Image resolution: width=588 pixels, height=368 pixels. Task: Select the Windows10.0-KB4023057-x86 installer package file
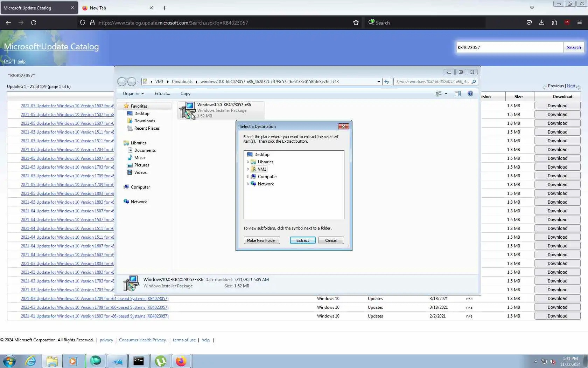221,110
